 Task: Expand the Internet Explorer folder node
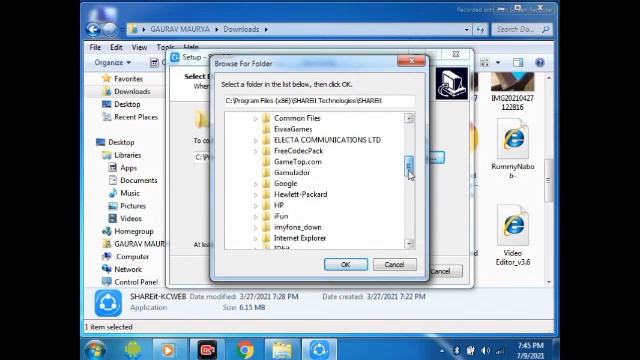click(256, 238)
